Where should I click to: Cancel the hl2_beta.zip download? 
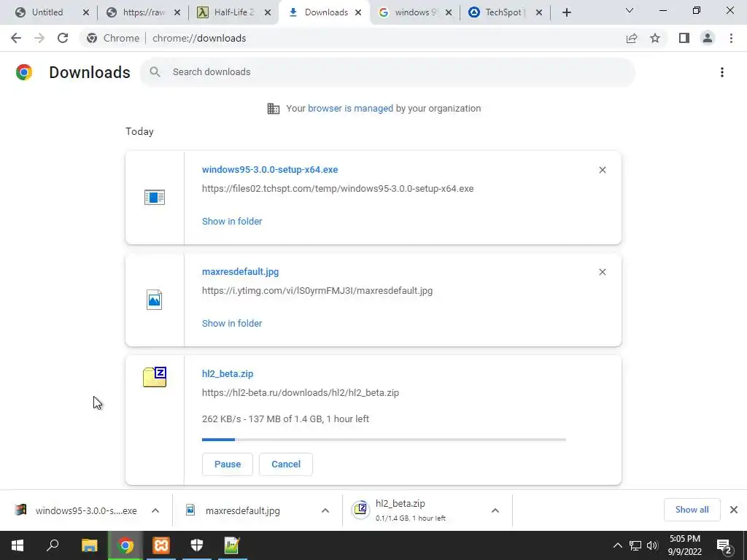286,464
